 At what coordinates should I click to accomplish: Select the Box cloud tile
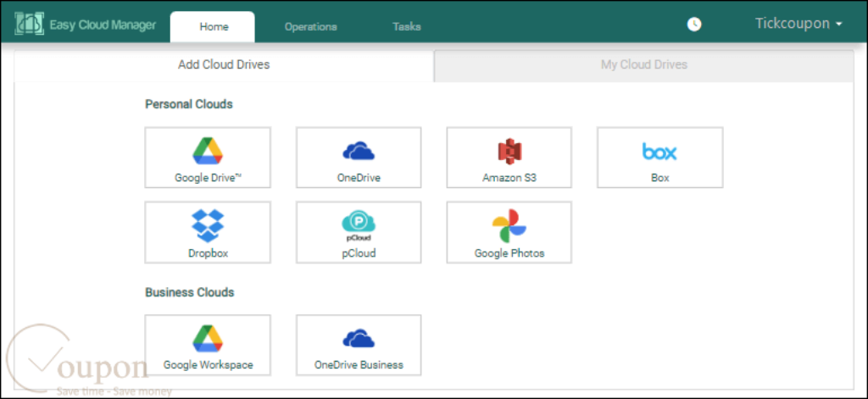[659, 158]
